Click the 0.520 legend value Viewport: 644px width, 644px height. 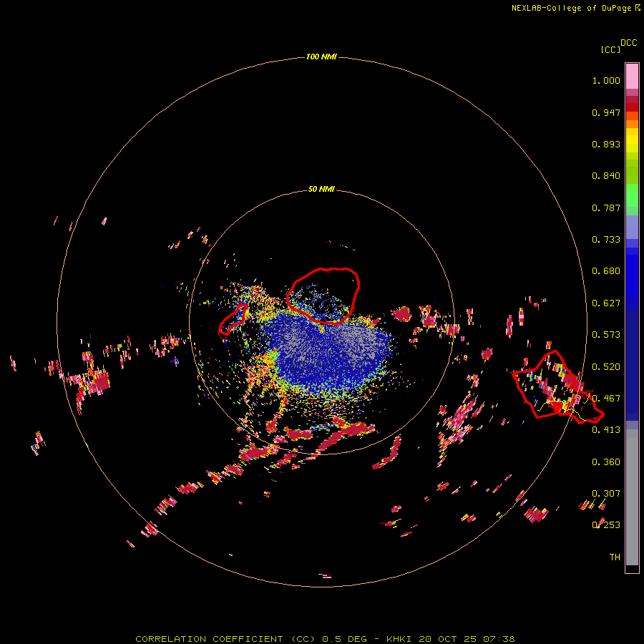[x=606, y=367]
